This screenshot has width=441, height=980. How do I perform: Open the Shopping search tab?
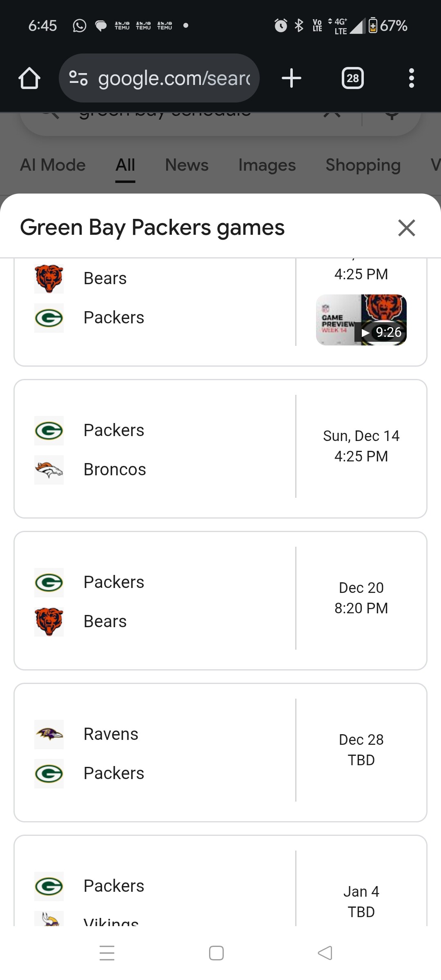click(x=363, y=165)
